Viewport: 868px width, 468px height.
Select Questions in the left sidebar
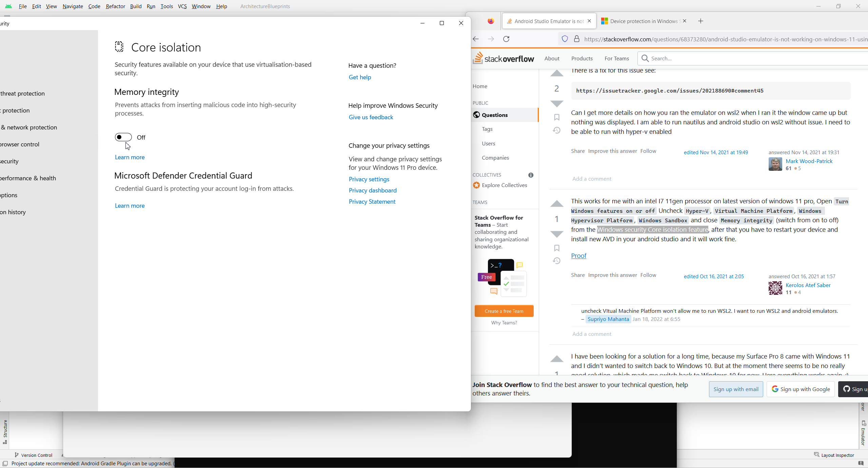[x=494, y=115]
